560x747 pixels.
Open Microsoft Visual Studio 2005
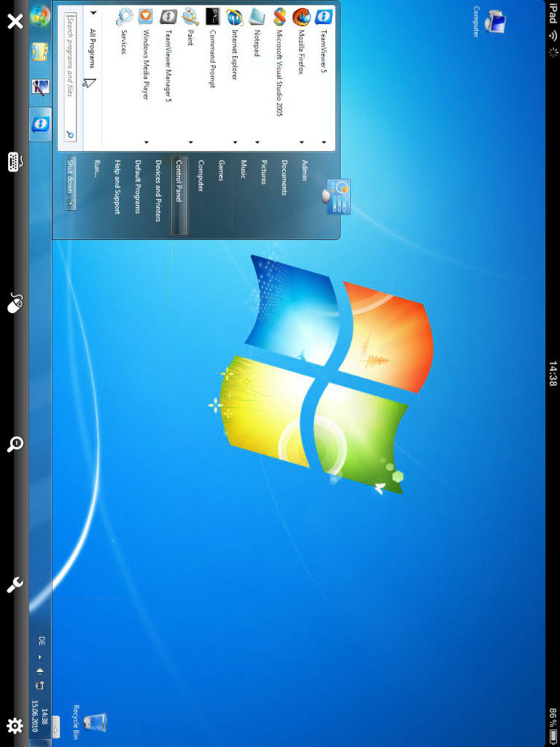(279, 62)
